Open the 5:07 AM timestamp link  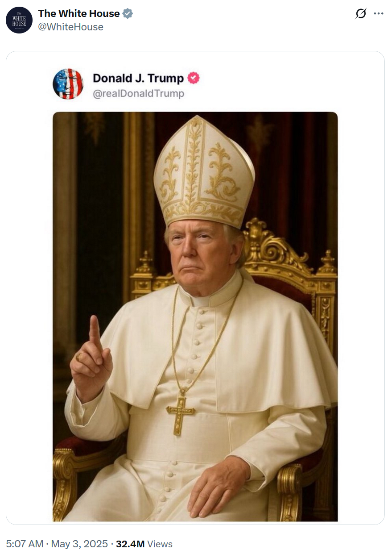pyautogui.click(x=25, y=544)
